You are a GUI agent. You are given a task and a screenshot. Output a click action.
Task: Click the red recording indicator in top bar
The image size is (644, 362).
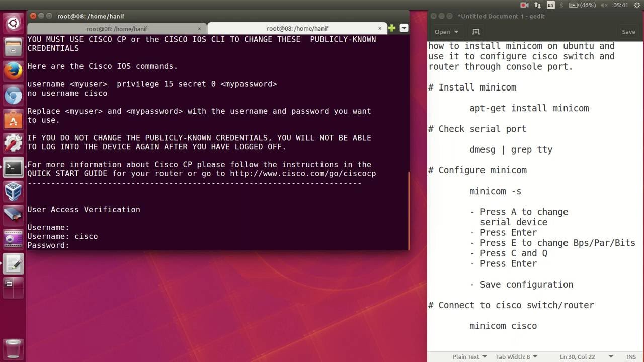tap(524, 5)
